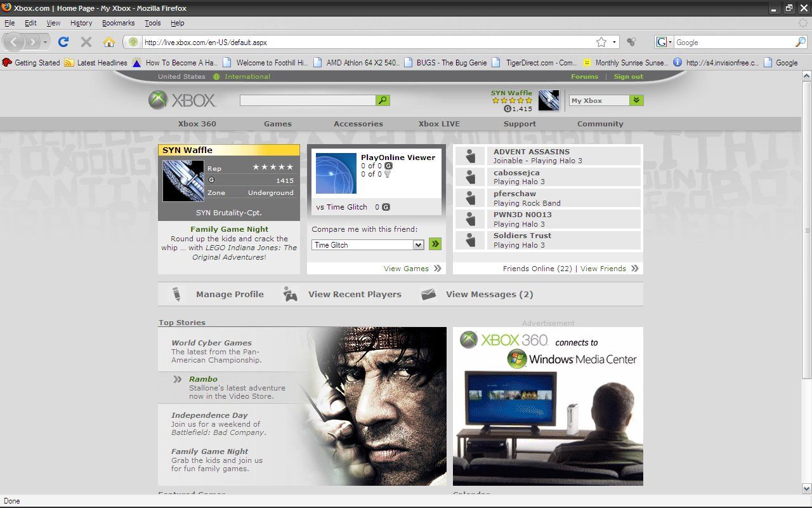812x508 pixels.
Task: Open the Time Glitch friend comparison dropdown
Action: click(367, 244)
